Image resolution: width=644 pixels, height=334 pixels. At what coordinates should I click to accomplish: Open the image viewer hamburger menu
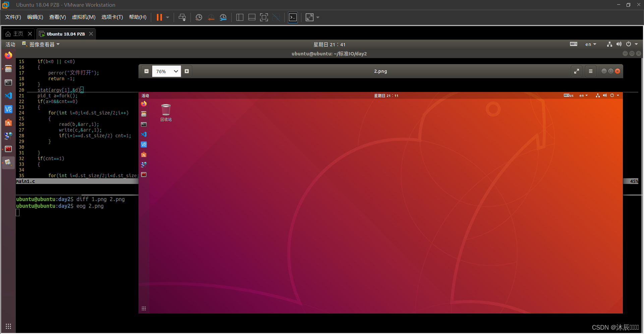pyautogui.click(x=591, y=71)
